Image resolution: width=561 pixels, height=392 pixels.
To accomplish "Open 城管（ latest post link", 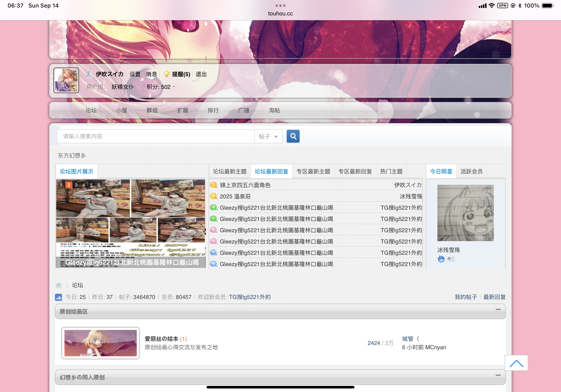I will point(410,339).
